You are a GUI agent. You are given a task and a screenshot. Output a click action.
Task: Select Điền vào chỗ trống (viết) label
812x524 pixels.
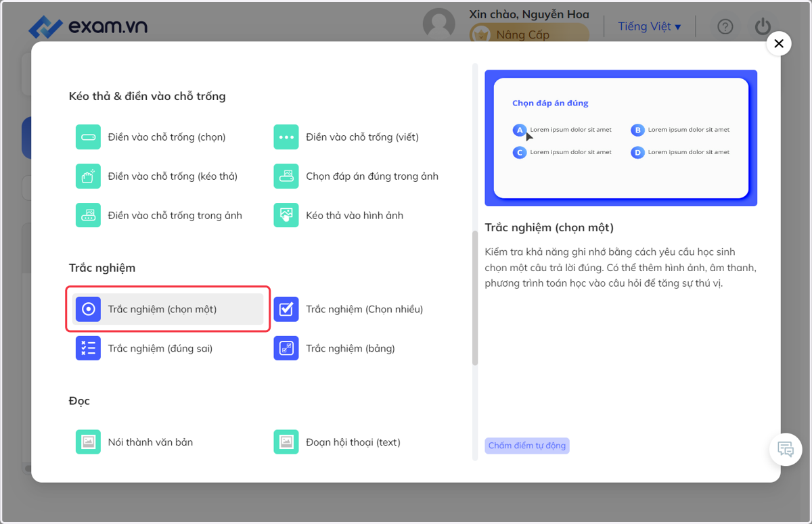point(363,137)
